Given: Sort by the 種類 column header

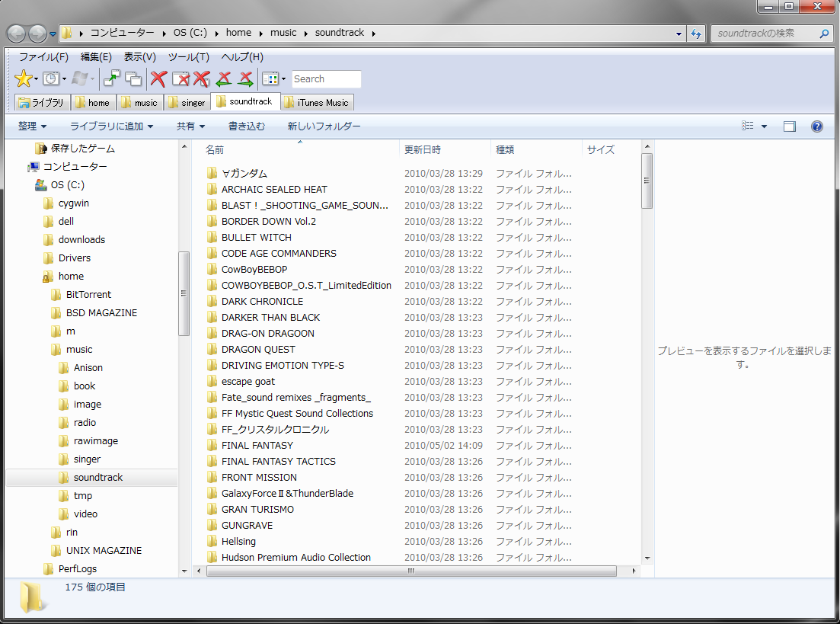Looking at the screenshot, I should (x=535, y=149).
